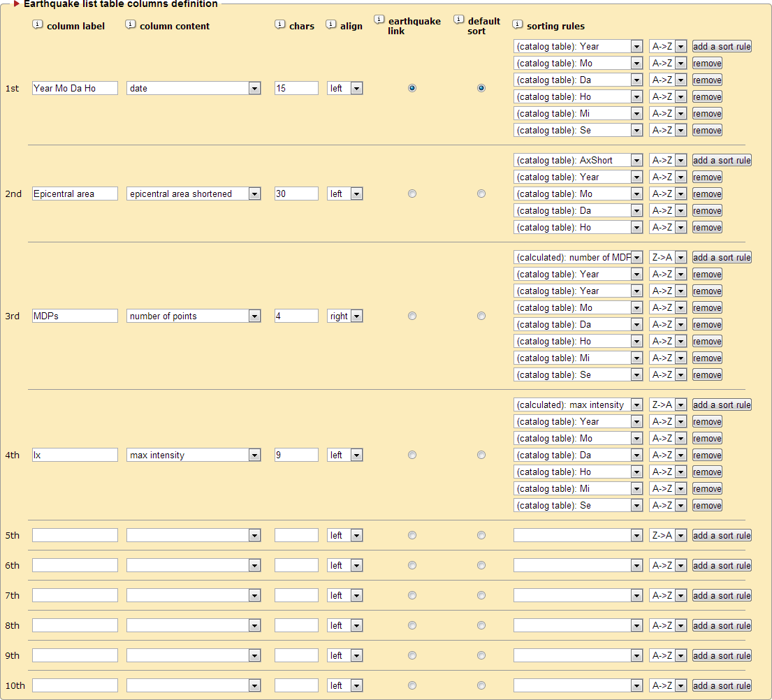Click info icon beside align header
Image resolution: width=772 pixels, height=700 pixels.
coord(330,24)
